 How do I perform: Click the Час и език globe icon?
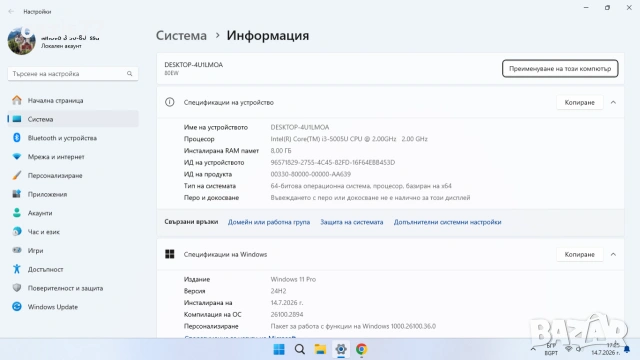[x=17, y=231]
